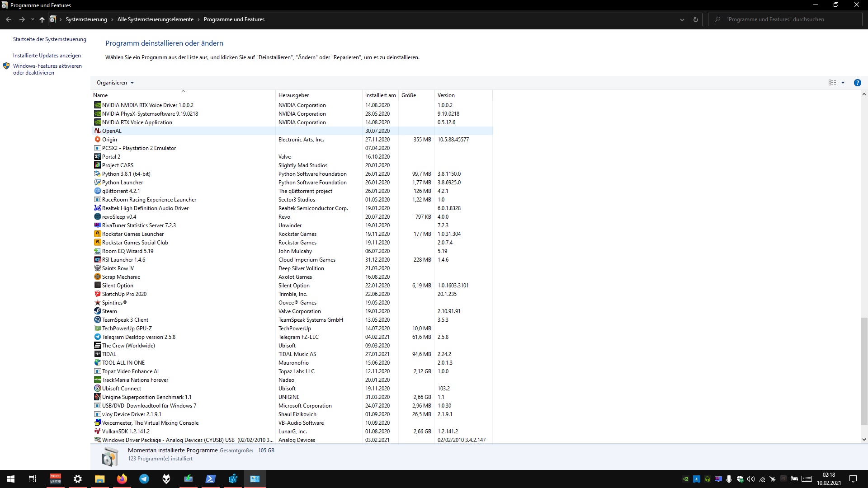Image resolution: width=868 pixels, height=488 pixels.
Task: Select the Topaz Video Enhance AI row
Action: coord(292,371)
